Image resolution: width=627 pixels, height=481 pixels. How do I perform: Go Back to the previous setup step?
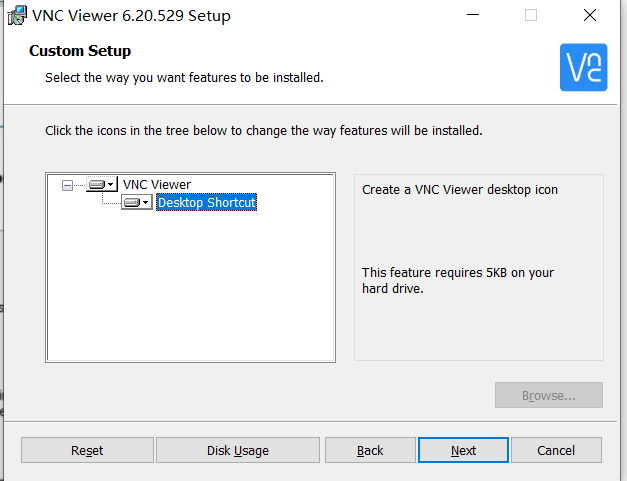[x=370, y=450]
